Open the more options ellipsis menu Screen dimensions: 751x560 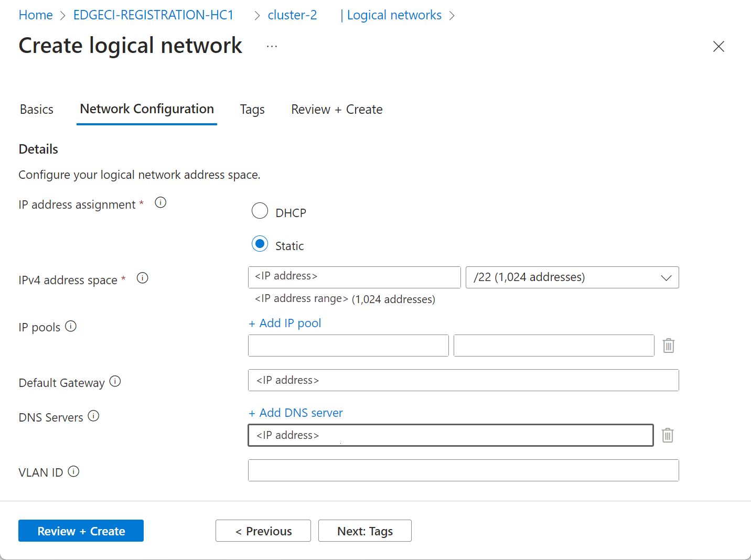272,46
